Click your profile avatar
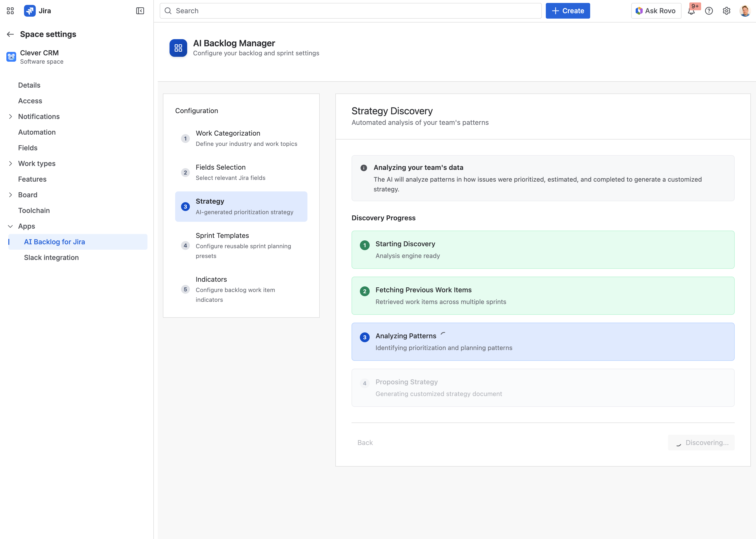This screenshot has height=539, width=756. (x=745, y=11)
